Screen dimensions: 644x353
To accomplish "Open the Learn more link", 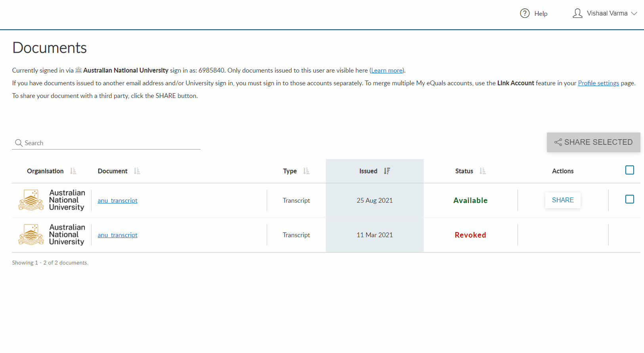I will (x=387, y=70).
